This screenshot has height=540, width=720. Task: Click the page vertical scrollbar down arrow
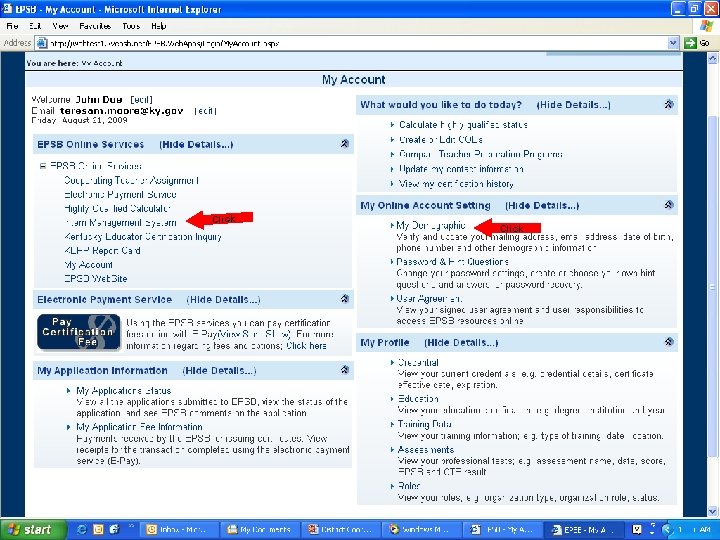[x=712, y=511]
